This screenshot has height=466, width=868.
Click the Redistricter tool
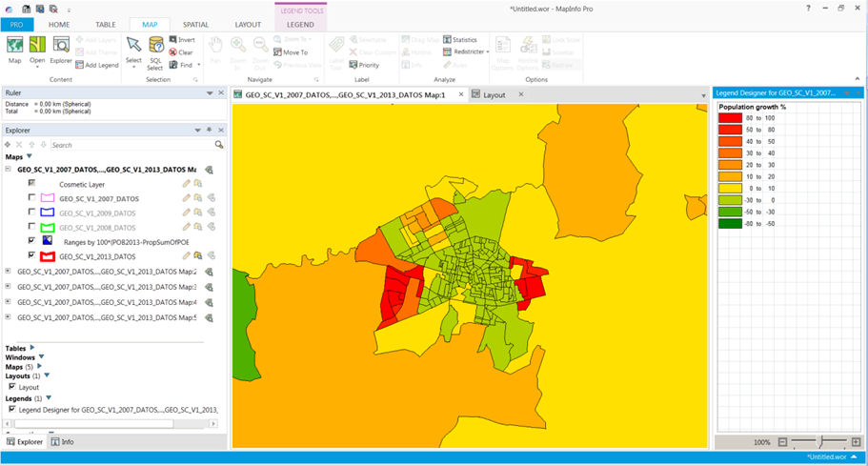[x=466, y=52]
